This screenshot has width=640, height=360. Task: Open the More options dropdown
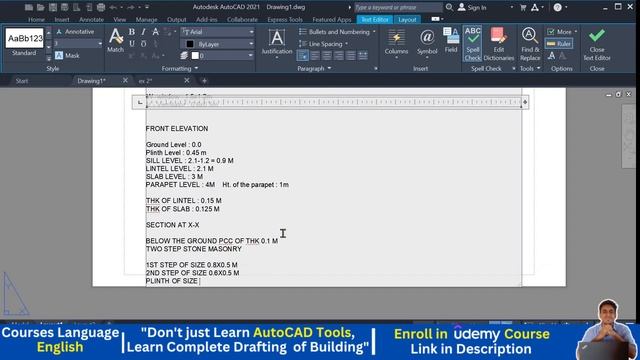pyautogui.click(x=562, y=31)
